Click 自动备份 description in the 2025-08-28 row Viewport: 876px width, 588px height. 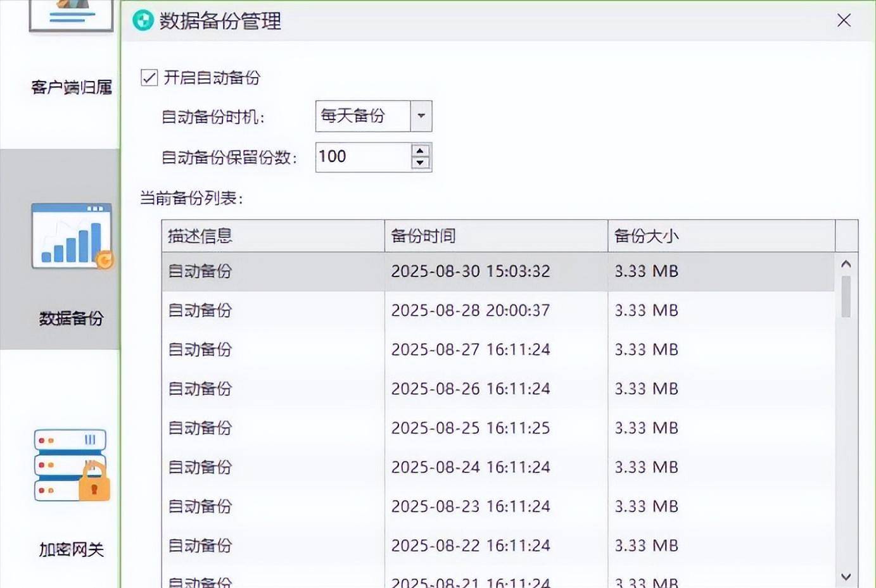tap(200, 311)
